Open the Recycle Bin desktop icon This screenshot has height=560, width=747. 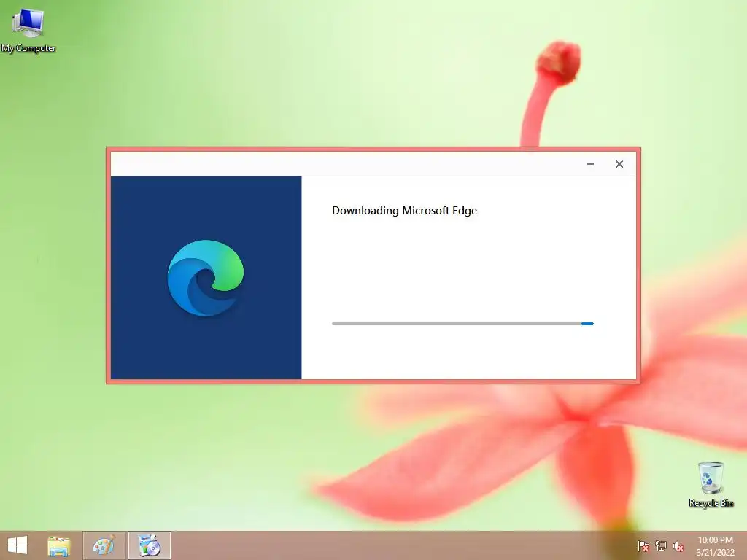[x=711, y=484]
